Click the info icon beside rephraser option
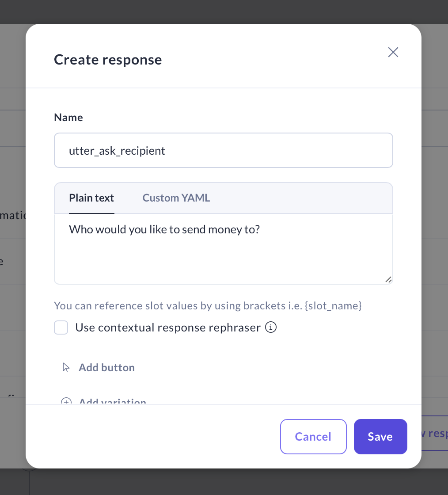448x495 pixels. click(271, 327)
